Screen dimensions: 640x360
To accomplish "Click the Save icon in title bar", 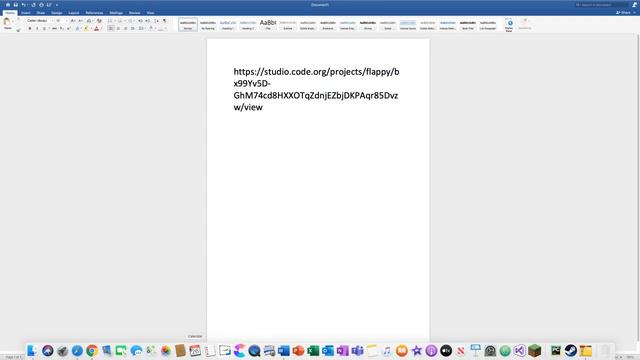I will pos(16,5).
